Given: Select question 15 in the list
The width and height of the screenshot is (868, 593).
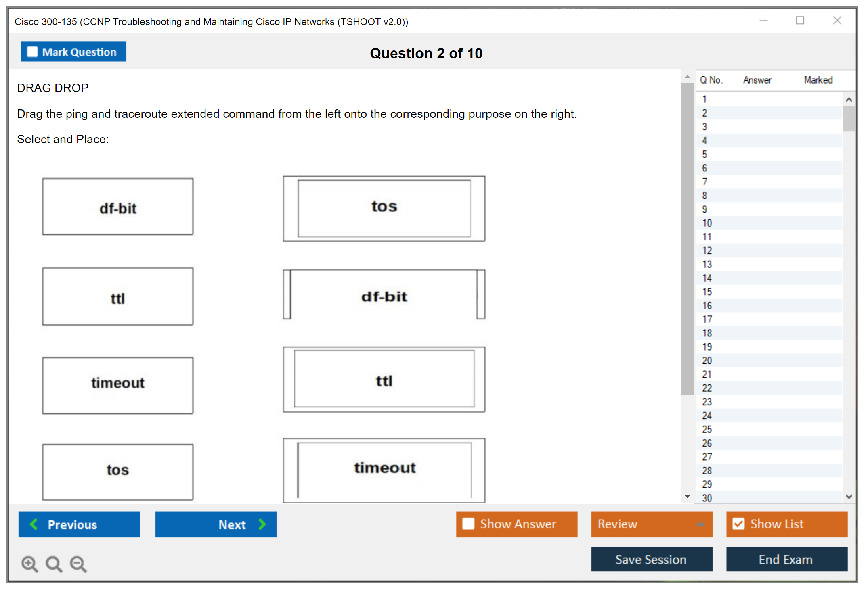Looking at the screenshot, I should 707,292.
